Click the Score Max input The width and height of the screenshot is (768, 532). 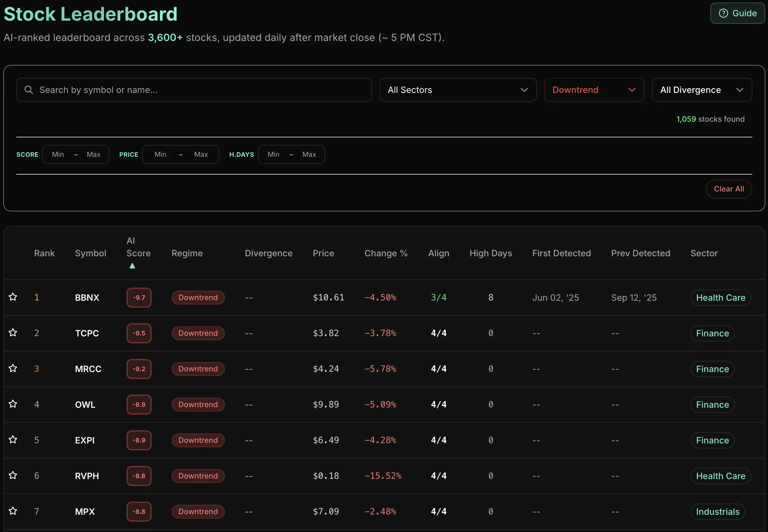coord(93,154)
